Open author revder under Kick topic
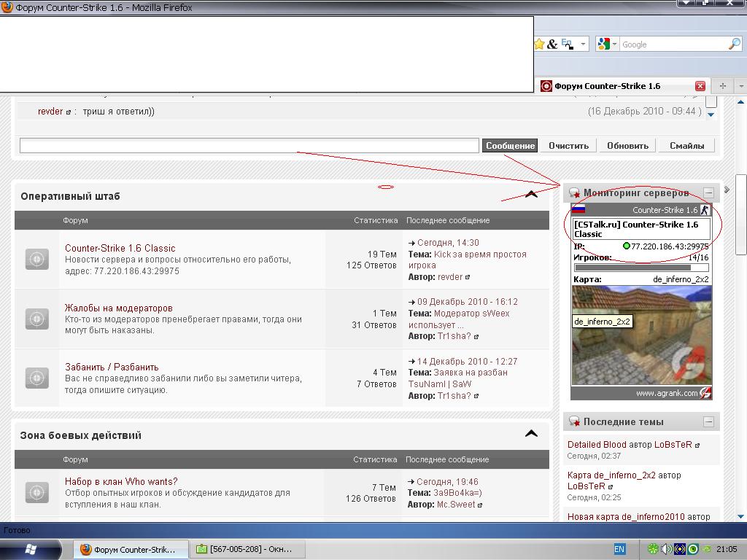The image size is (747, 560). pos(450,277)
